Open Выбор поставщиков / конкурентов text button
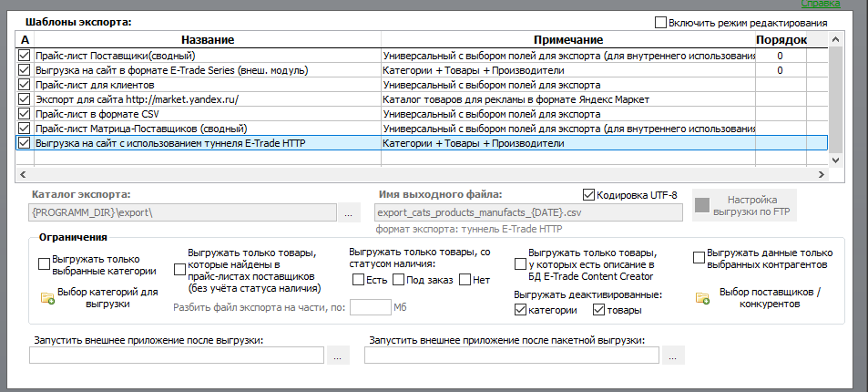868x392 pixels. [x=770, y=298]
